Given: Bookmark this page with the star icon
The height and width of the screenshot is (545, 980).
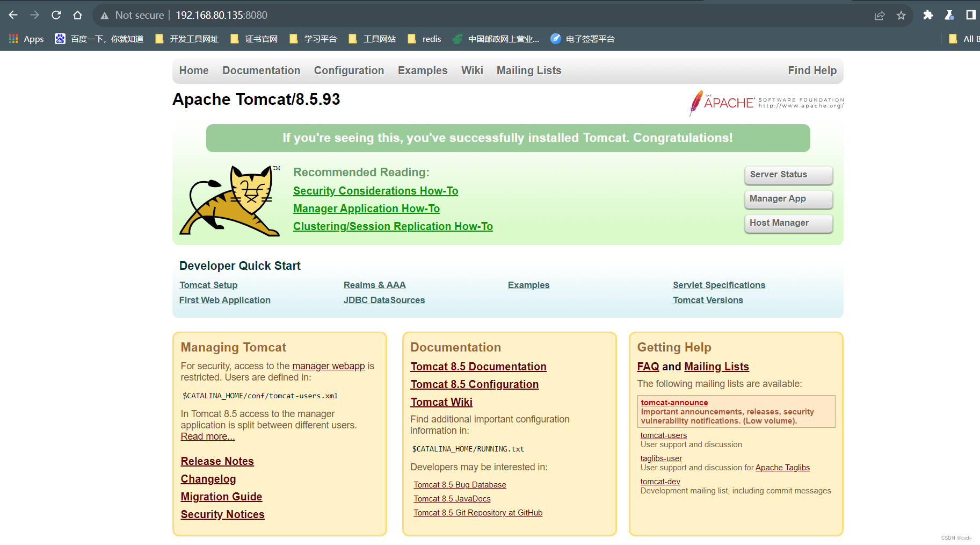Looking at the screenshot, I should tap(901, 16).
